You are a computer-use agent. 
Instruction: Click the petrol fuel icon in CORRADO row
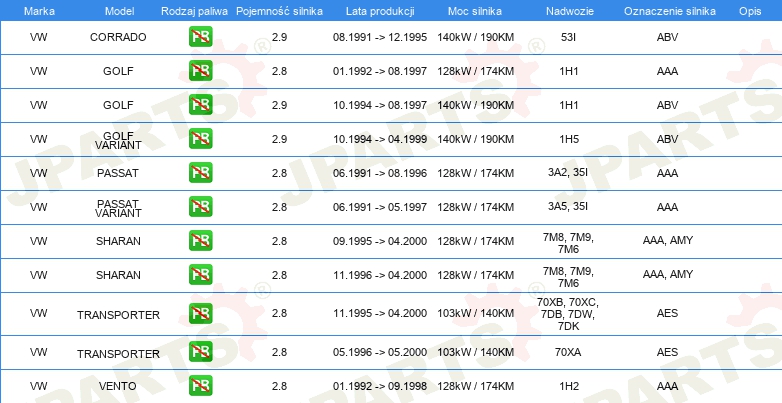click(200, 37)
